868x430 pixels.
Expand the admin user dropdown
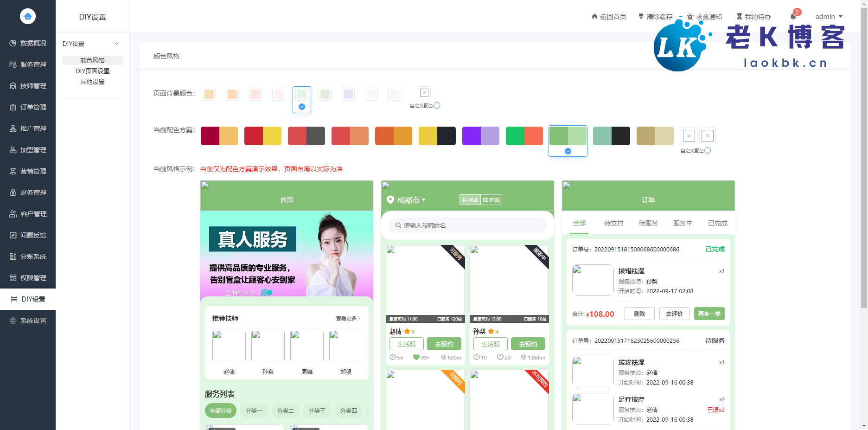[829, 17]
